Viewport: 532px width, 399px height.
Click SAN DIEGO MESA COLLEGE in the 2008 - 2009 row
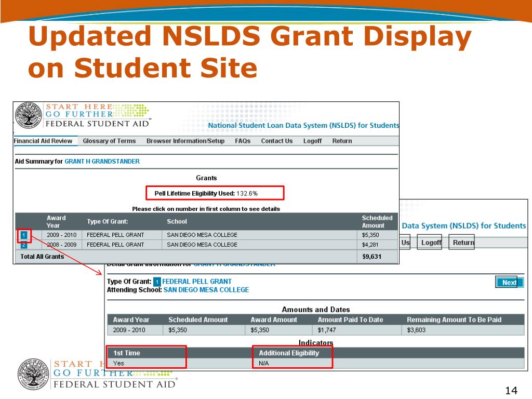202,245
